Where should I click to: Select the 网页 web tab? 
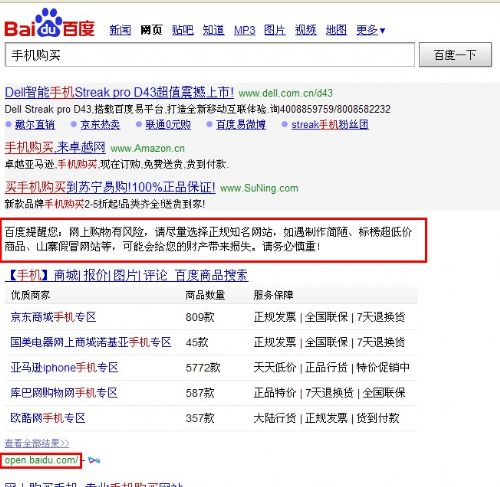[x=151, y=30]
